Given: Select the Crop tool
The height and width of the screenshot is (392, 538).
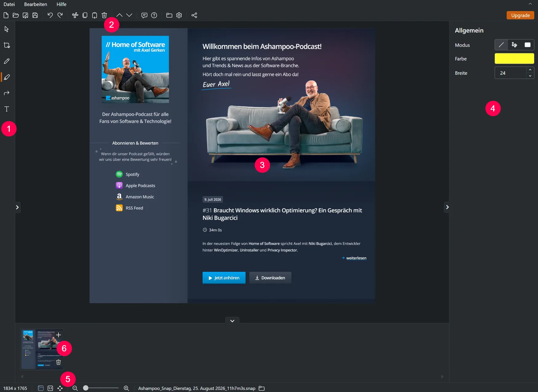Looking at the screenshot, I should [7, 45].
